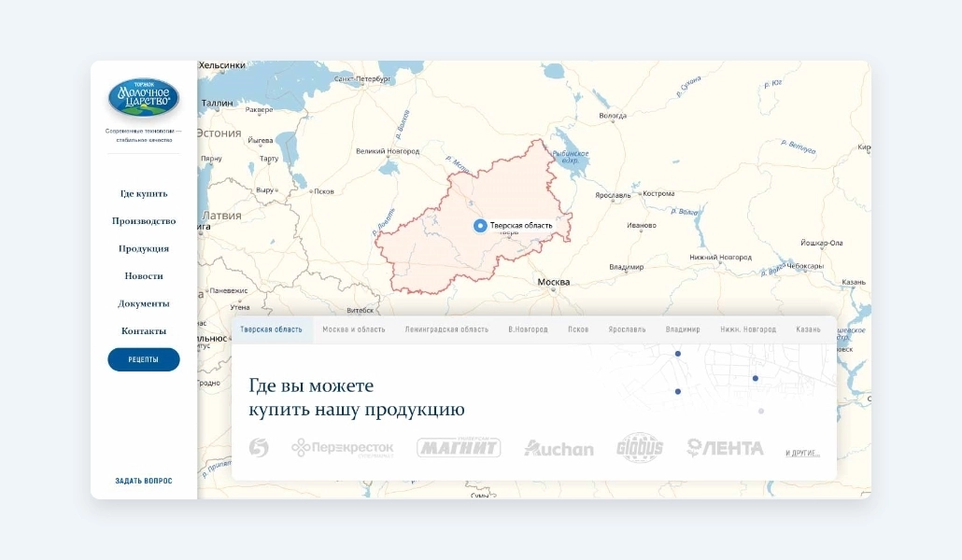Switch to the Псков tab
This screenshot has height=560, width=962.
[578, 329]
